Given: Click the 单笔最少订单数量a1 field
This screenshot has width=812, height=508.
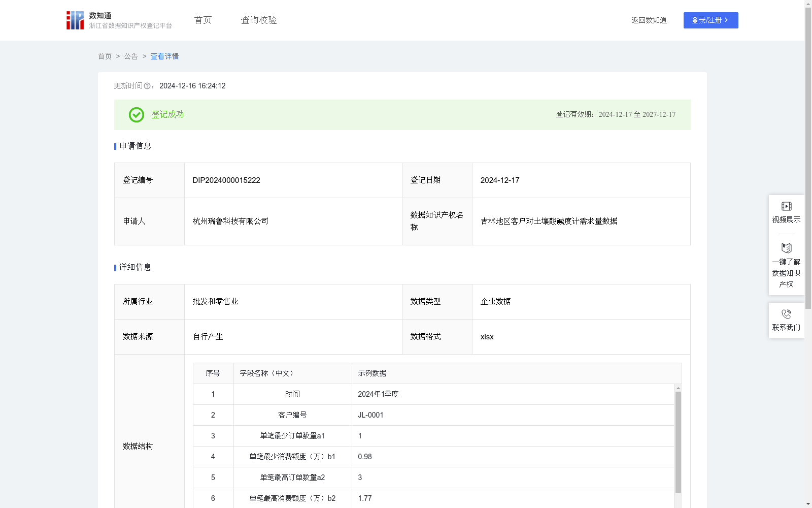Looking at the screenshot, I should pyautogui.click(x=292, y=436).
